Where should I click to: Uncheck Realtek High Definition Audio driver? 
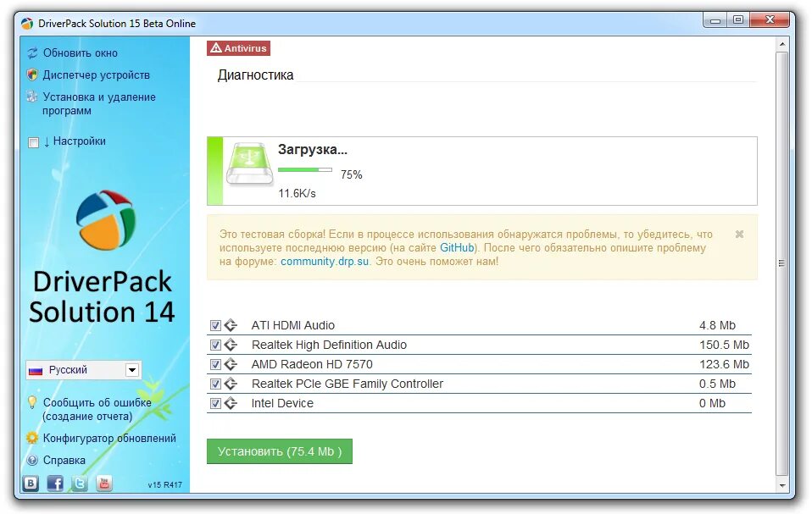[x=215, y=345]
